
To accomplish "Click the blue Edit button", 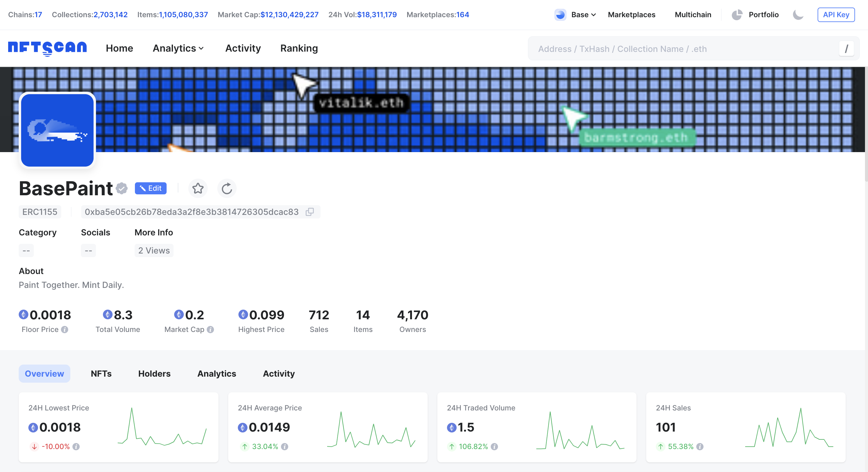I will [151, 188].
